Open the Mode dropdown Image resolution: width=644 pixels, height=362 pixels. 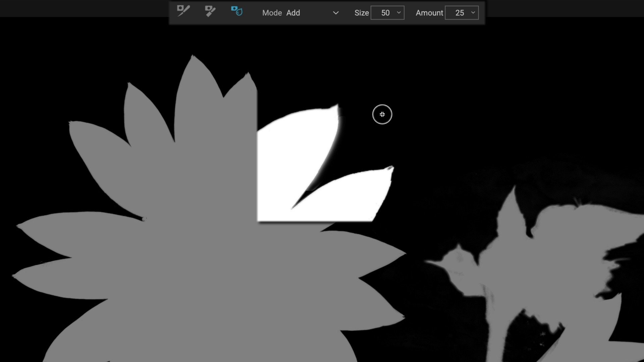(335, 13)
